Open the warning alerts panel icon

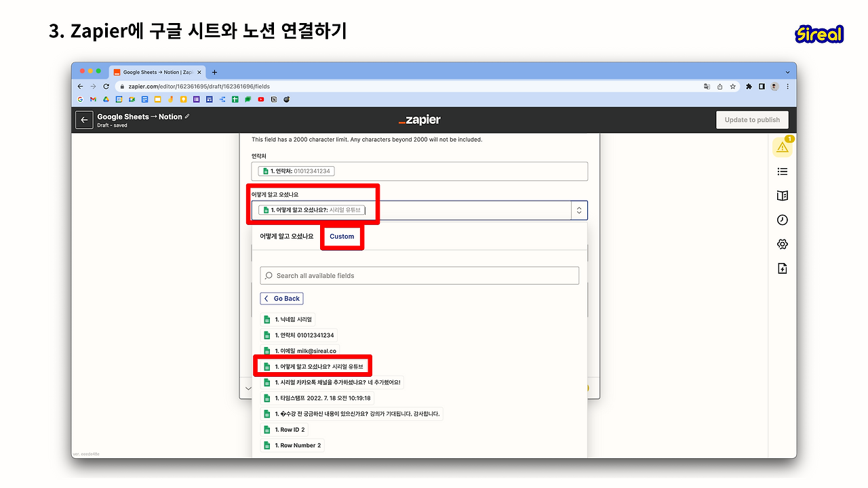pyautogui.click(x=783, y=147)
